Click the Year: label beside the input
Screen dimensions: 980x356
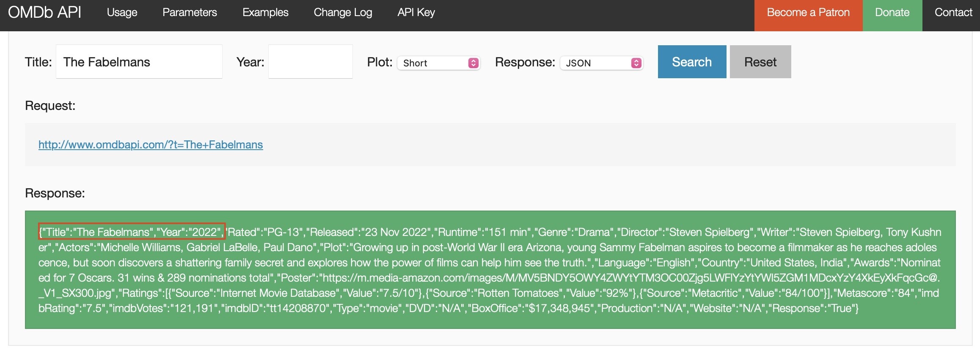(x=250, y=62)
